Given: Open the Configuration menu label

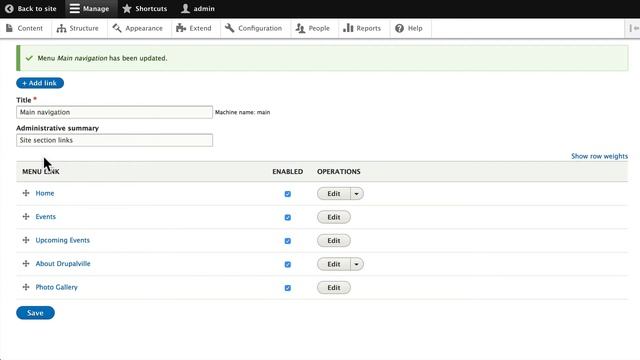Looking at the screenshot, I should click(x=260, y=28).
